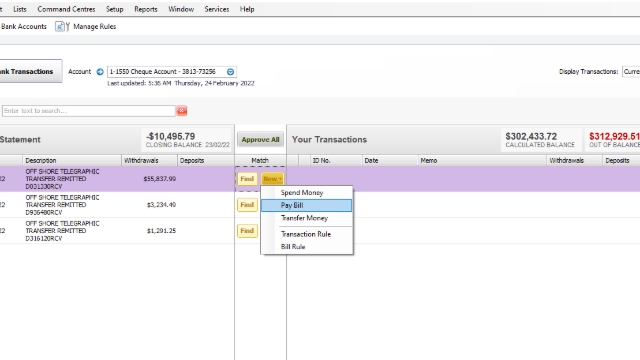Clear search with red X icon

tap(182, 111)
